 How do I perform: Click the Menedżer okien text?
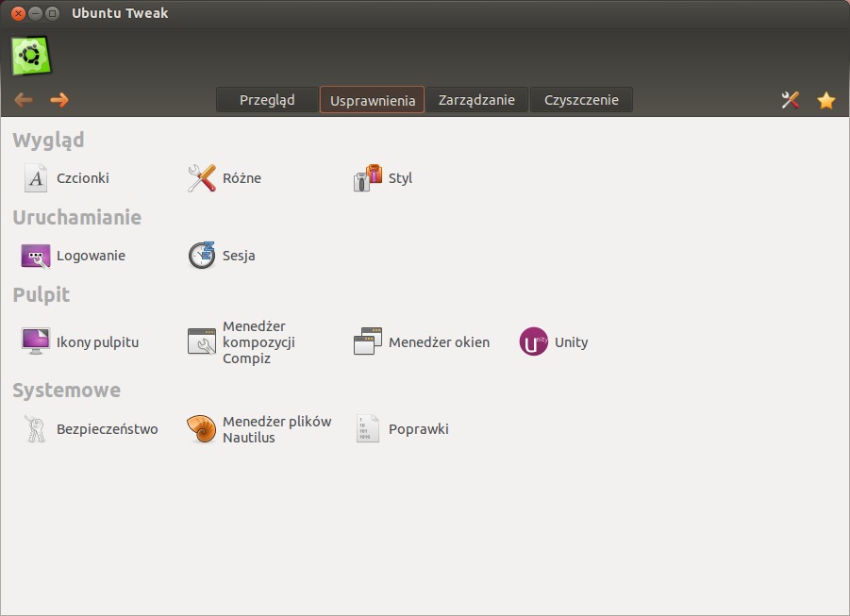[439, 342]
